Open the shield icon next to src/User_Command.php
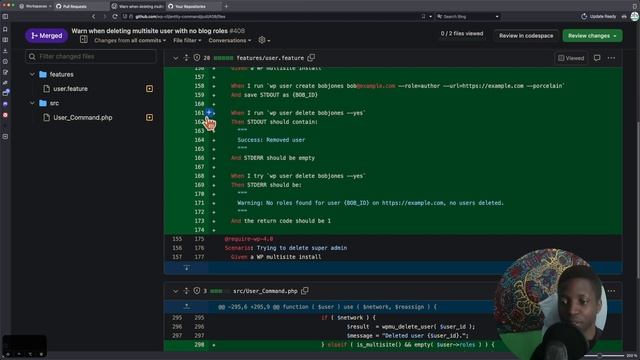Image resolution: width=640 pixels, height=360 pixels. click(x=197, y=291)
